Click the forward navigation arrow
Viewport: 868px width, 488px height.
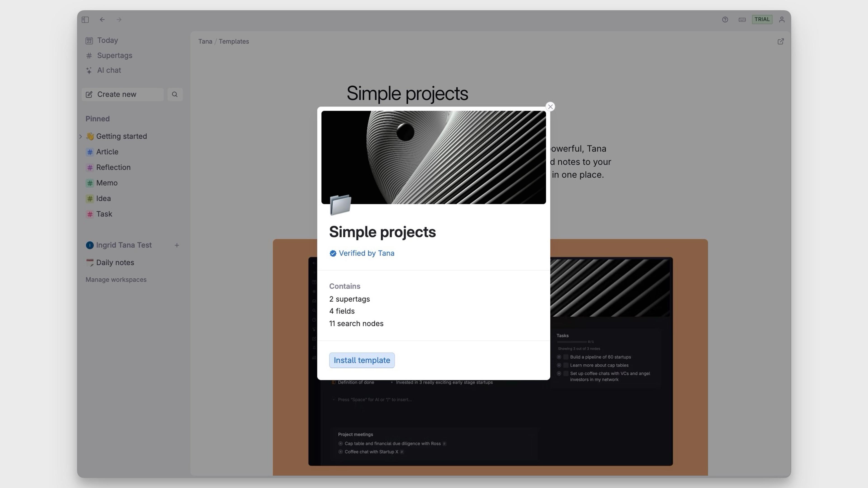pyautogui.click(x=119, y=19)
